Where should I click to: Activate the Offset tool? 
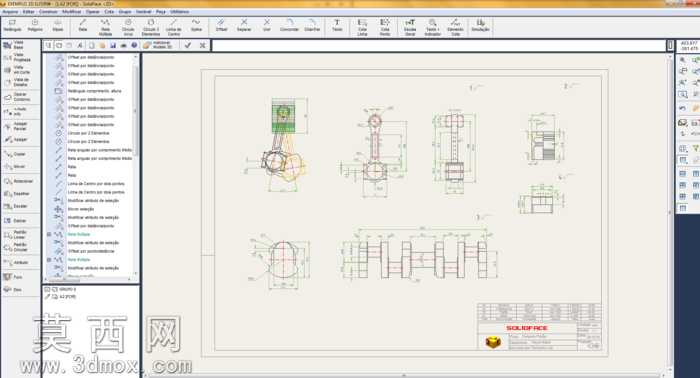pos(221,25)
